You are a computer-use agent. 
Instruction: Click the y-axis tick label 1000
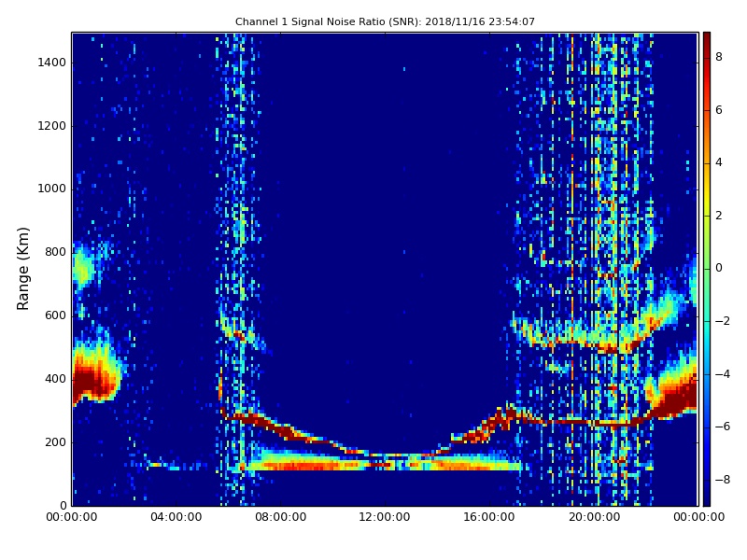coord(52,189)
